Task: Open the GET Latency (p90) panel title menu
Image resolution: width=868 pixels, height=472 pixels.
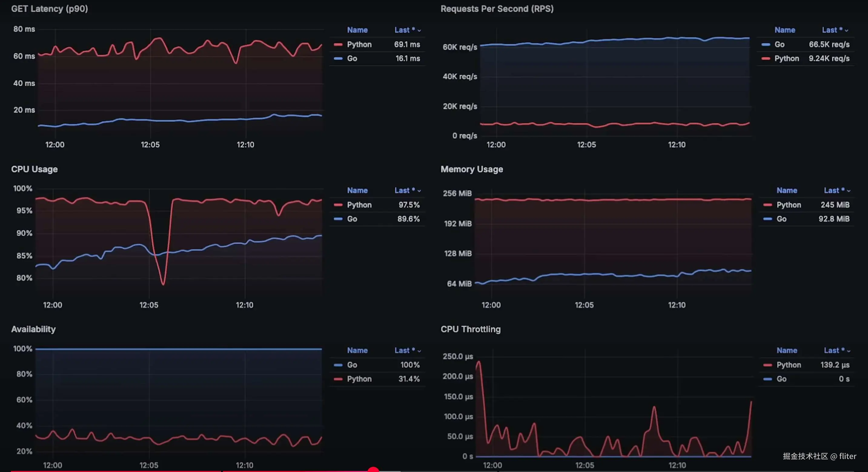Action: click(x=50, y=9)
